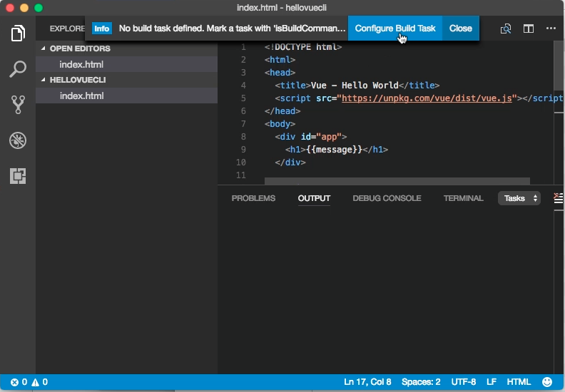Open the unpkg vue.js link in code
This screenshot has width=565, height=392.
tap(427, 98)
